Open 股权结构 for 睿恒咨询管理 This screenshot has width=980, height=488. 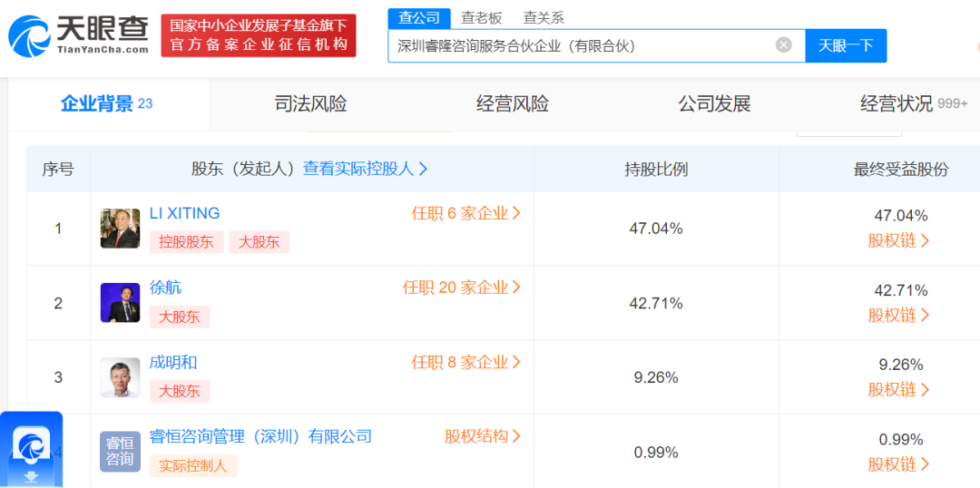(483, 436)
